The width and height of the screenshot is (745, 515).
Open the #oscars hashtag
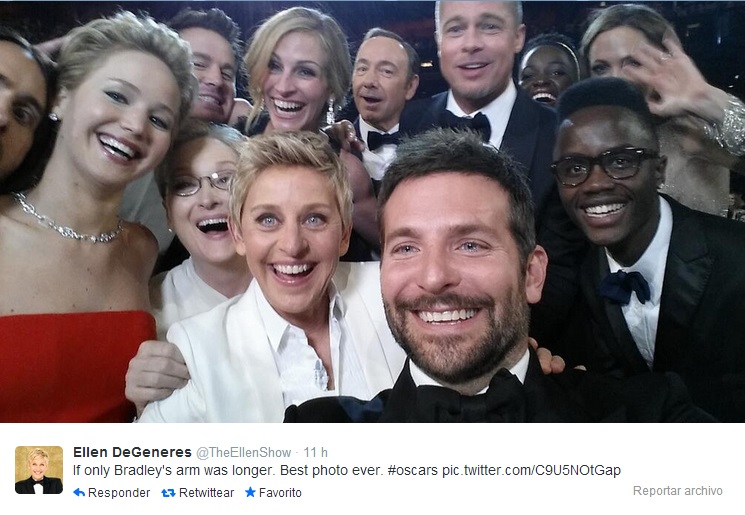[x=412, y=470]
